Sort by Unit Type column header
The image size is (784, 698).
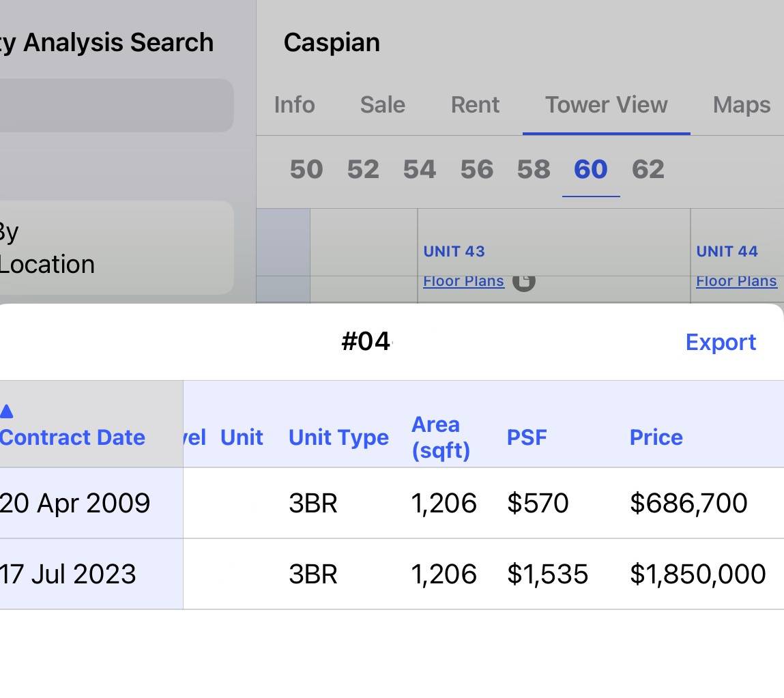click(x=338, y=437)
